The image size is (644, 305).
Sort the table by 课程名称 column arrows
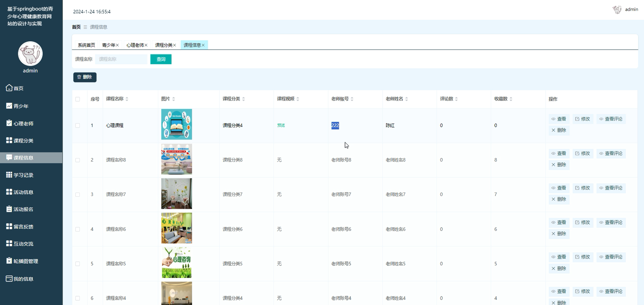click(127, 99)
